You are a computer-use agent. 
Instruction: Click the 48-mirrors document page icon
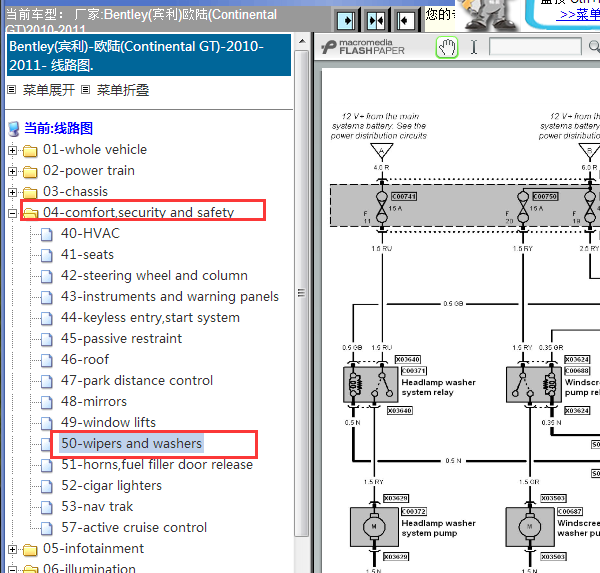(x=47, y=403)
